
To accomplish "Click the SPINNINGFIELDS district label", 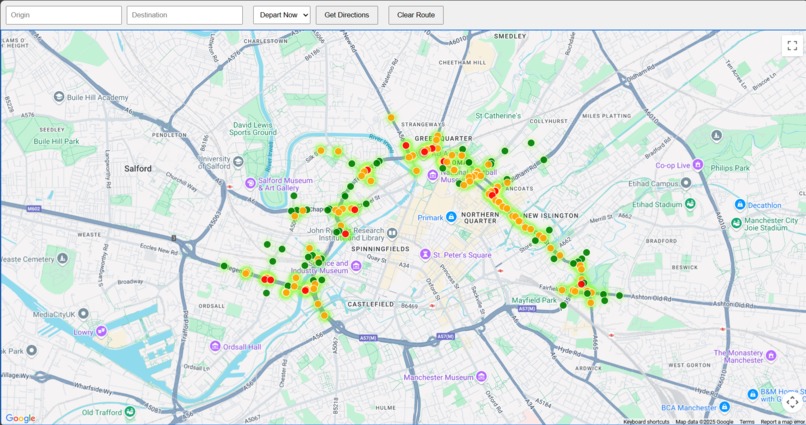I will pos(380,249).
